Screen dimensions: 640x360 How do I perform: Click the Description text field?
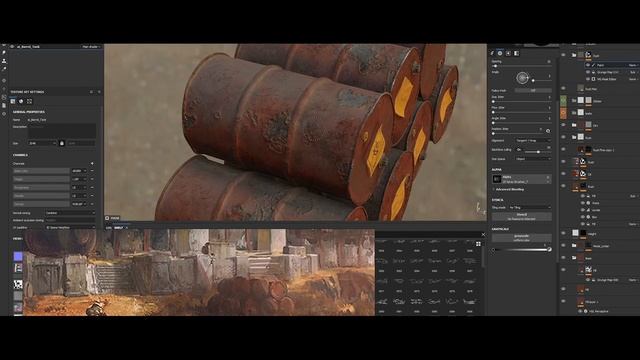pos(62,131)
